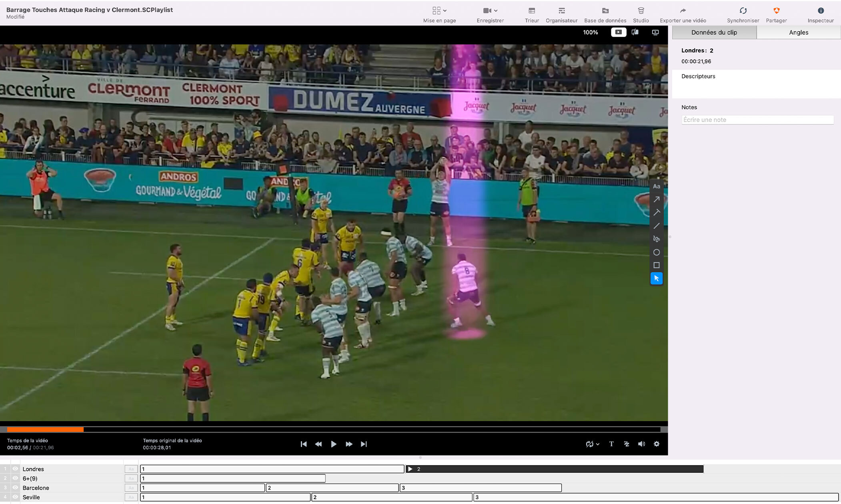
Task: Select the rectangle drawing tool
Action: click(656, 265)
